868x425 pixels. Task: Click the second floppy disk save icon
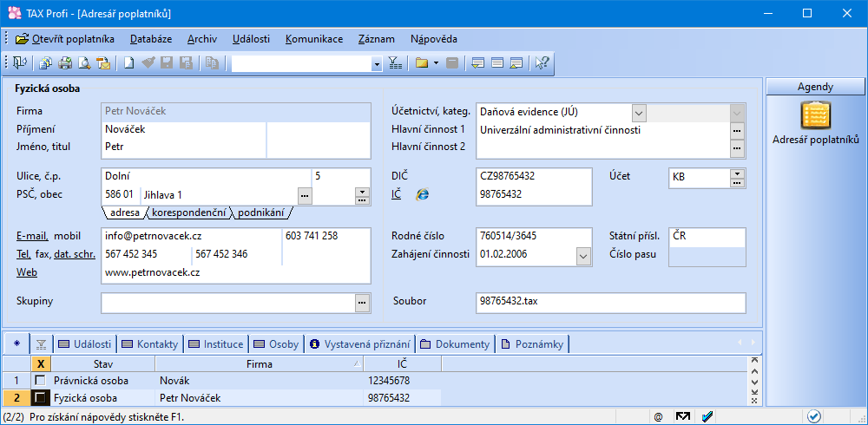point(186,63)
